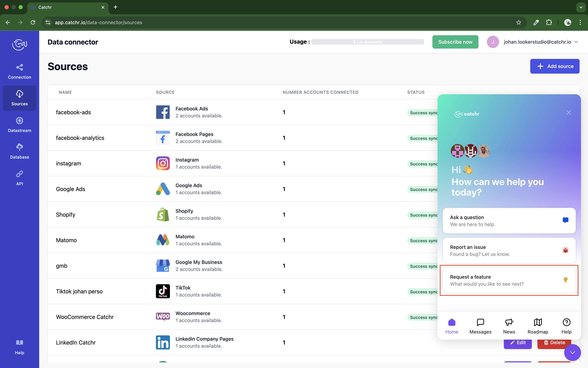Viewport: 588px width, 368px height.
Task: Click the user avatar J circle
Action: click(493, 42)
